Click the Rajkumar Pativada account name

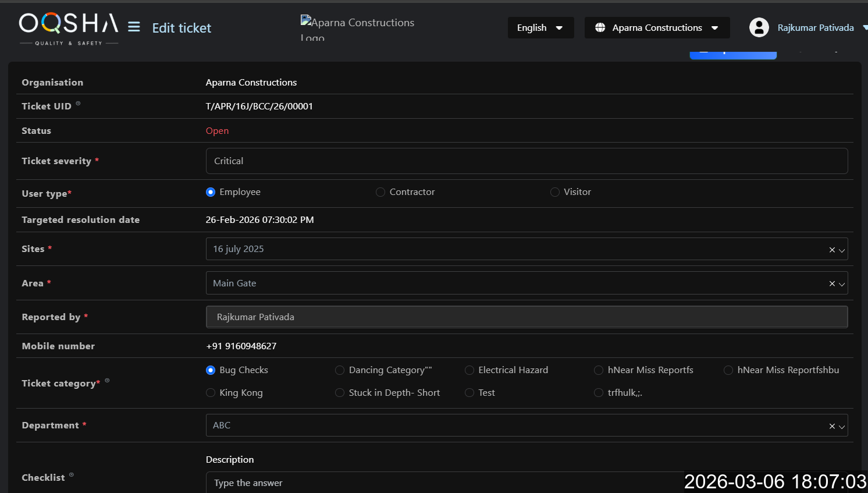815,27
